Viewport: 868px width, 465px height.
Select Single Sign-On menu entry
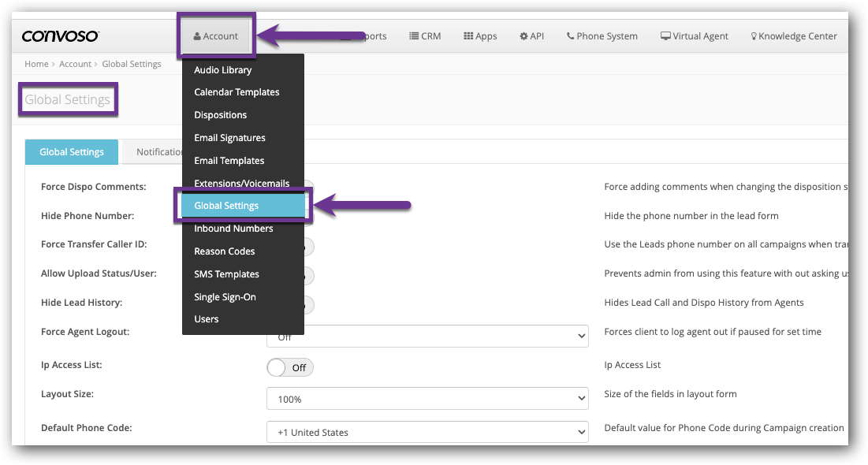[225, 297]
